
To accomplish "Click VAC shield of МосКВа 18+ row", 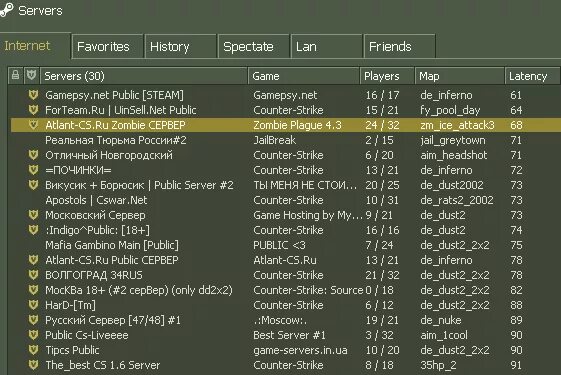I will point(33,290).
